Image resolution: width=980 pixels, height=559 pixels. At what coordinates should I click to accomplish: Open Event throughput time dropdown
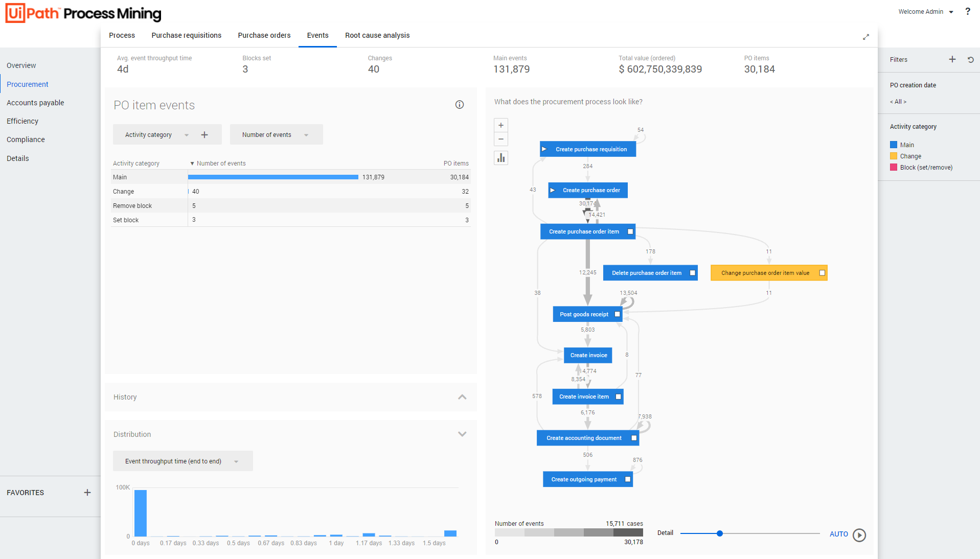[x=183, y=461]
